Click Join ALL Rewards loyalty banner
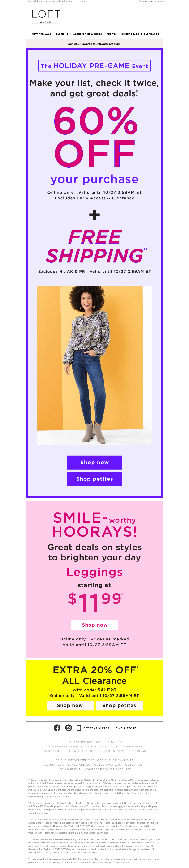This screenshot has height=868, width=189. [x=94, y=44]
